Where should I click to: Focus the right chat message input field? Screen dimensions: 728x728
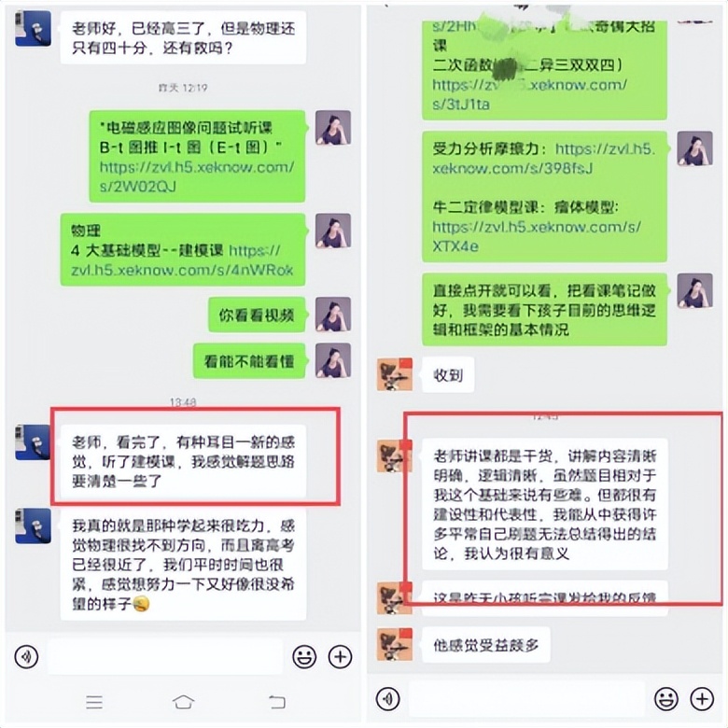click(x=526, y=698)
